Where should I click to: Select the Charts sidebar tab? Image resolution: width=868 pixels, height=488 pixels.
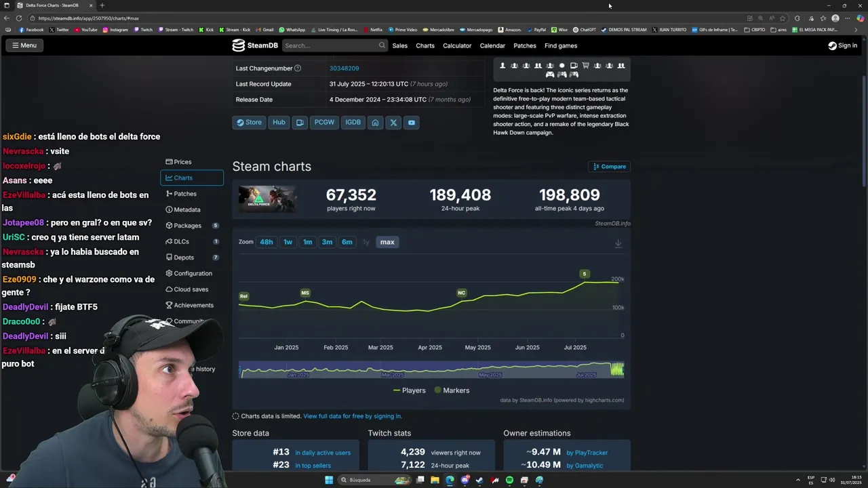point(192,178)
